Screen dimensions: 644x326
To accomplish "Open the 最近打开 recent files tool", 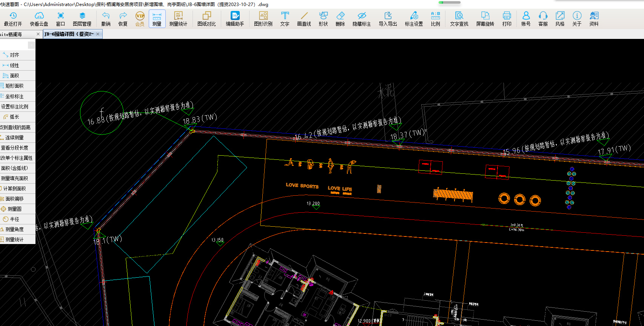I will point(13,19).
